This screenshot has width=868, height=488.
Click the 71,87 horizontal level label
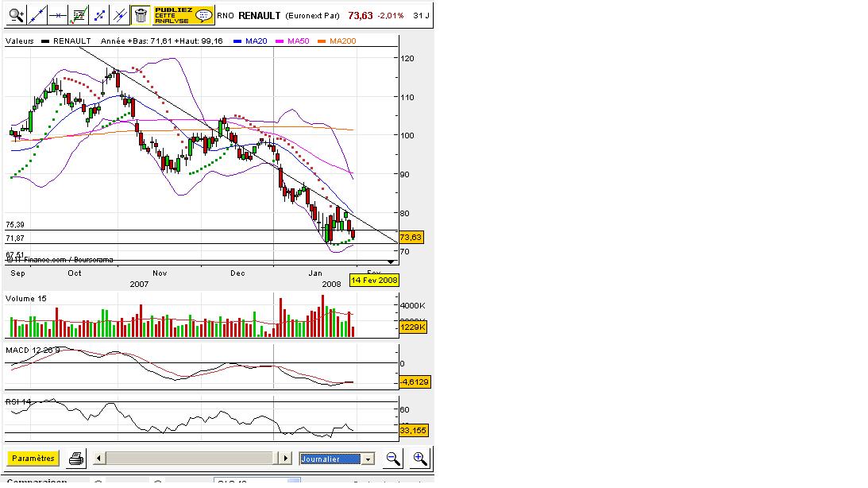point(15,238)
